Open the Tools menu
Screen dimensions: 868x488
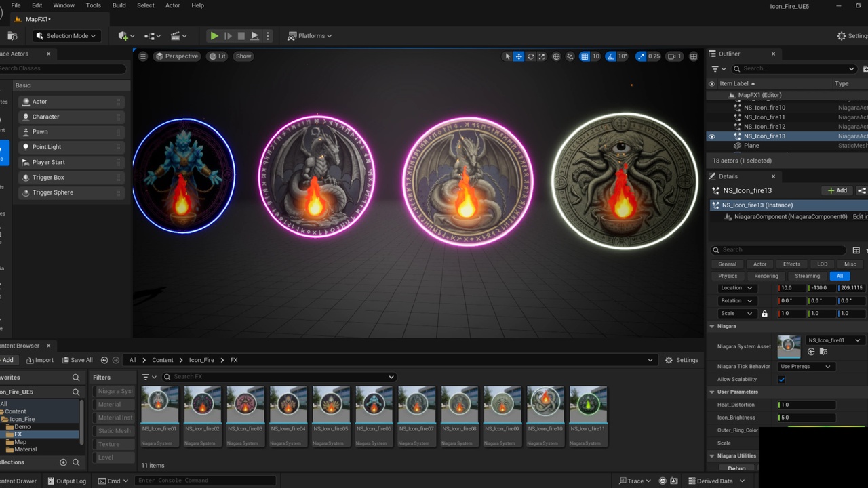pos(94,5)
